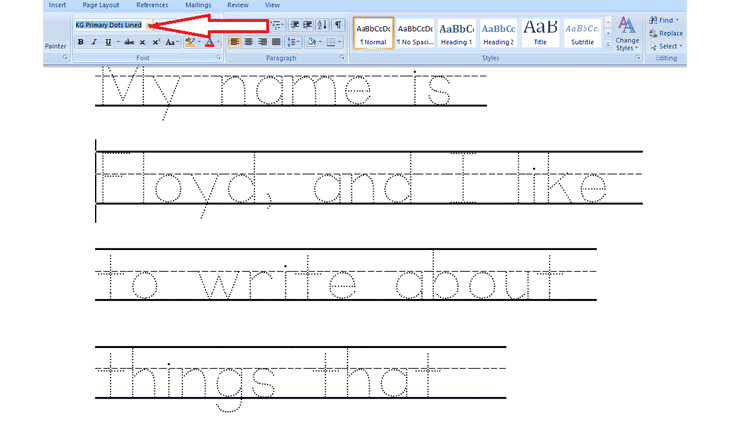Screen dimensions: 730x440
Task: Apply the red font color
Action: click(x=210, y=42)
